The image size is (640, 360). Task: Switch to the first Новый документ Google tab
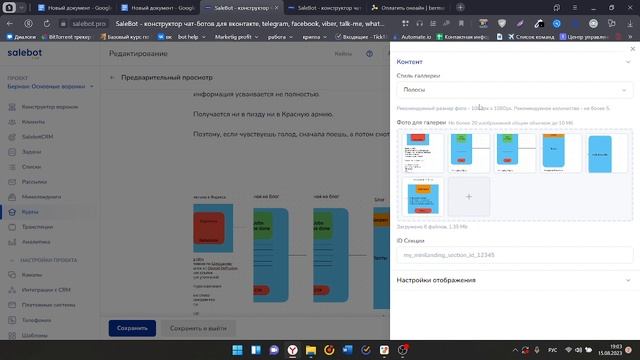point(74,8)
